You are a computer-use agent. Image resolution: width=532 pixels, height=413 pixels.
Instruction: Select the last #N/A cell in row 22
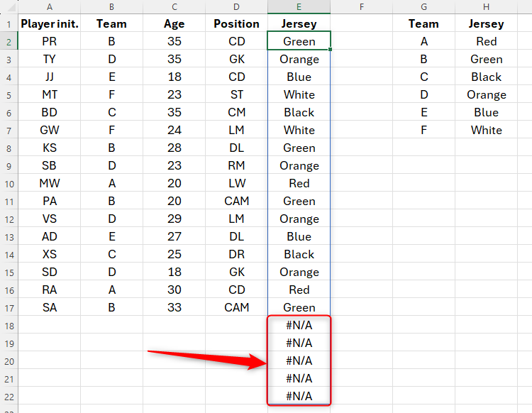(299, 396)
